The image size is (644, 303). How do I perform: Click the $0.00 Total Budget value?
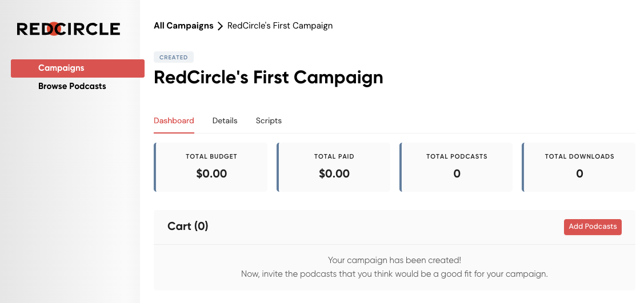pos(211,174)
